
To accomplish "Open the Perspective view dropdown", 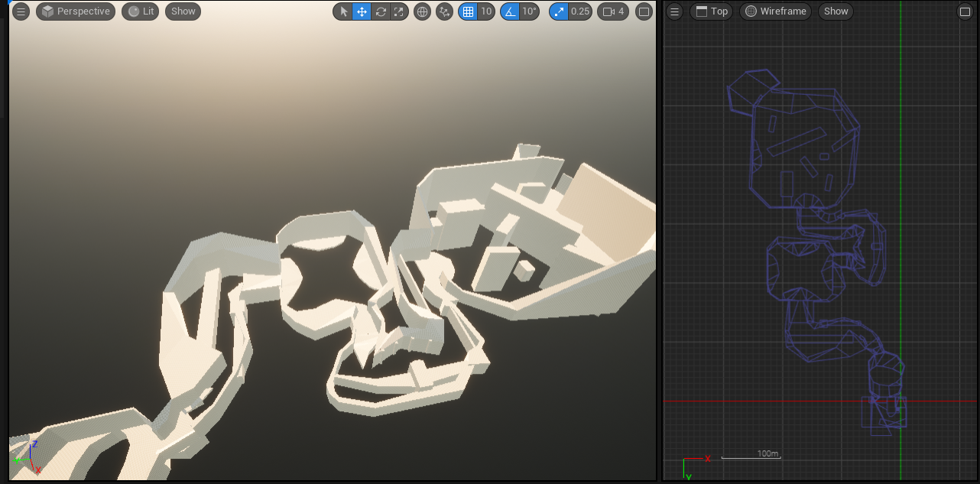I will click(75, 11).
